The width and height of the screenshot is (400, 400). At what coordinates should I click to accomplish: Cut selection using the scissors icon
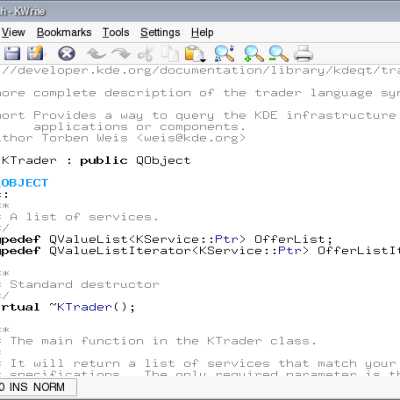point(146,54)
